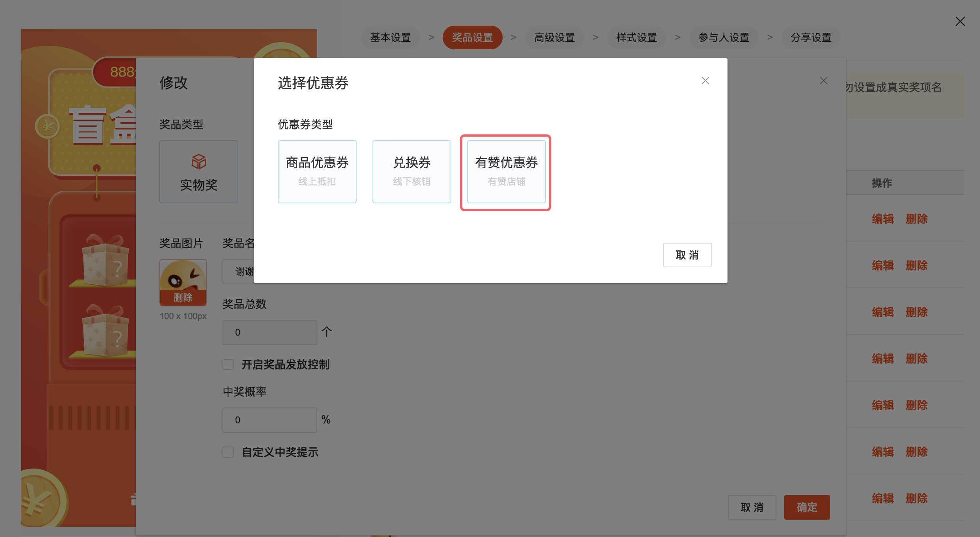Go to the 高级设置 step
Image resolution: width=980 pixels, height=537 pixels.
[554, 38]
